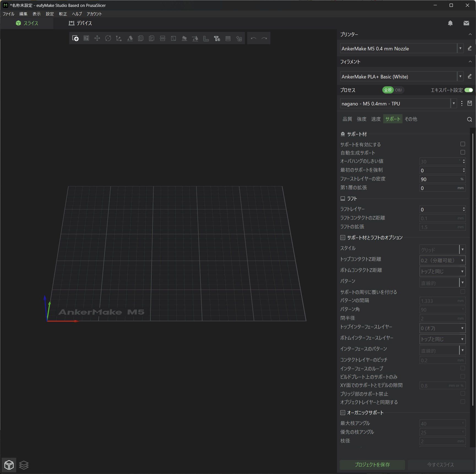This screenshot has height=474, width=476.
Task: Switch to the 速度 settings tab
Action: (376, 119)
